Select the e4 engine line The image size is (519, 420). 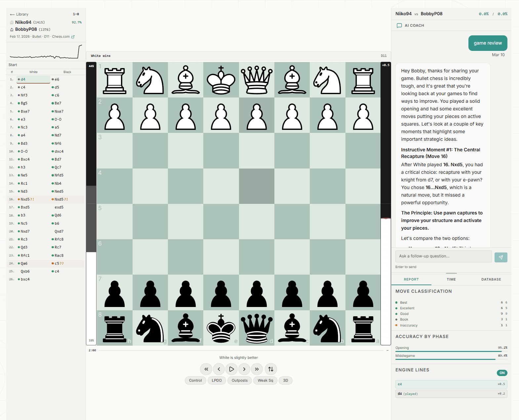pos(451,384)
